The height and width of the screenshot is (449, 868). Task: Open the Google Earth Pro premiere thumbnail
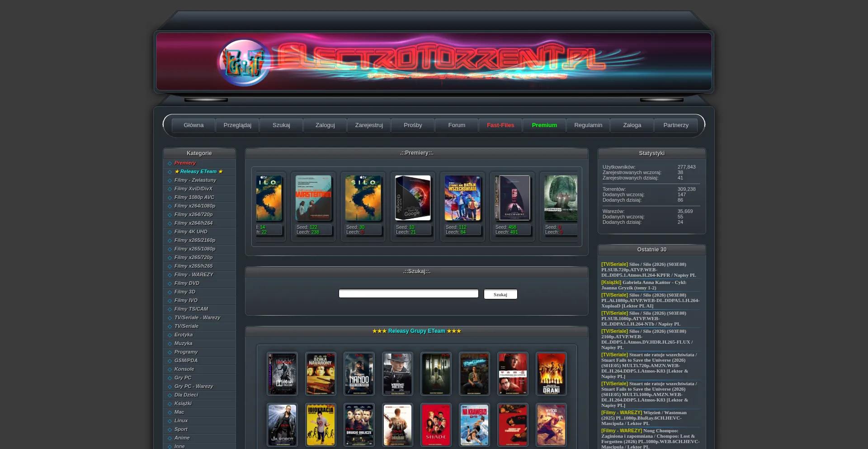413,198
